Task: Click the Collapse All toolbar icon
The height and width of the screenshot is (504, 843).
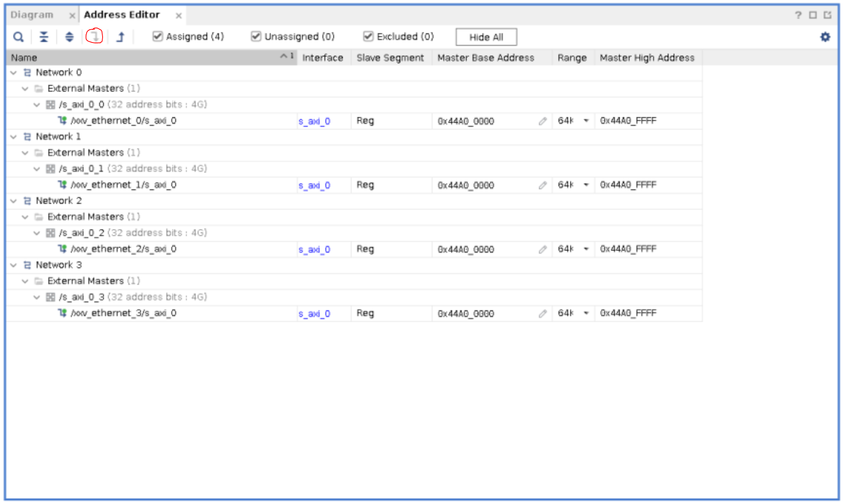Action: tap(44, 37)
